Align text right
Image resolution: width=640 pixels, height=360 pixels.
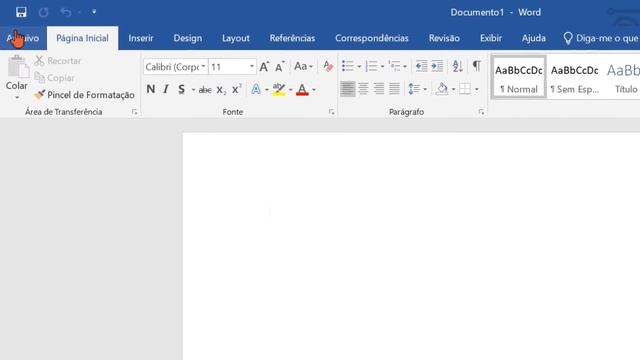click(x=378, y=89)
